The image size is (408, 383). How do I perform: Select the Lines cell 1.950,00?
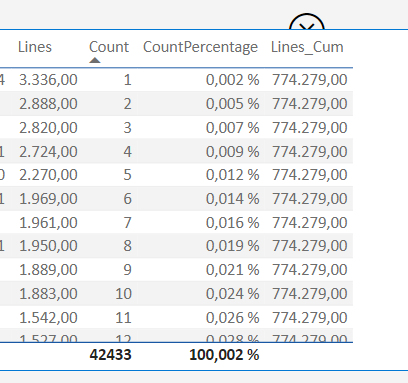(48, 246)
